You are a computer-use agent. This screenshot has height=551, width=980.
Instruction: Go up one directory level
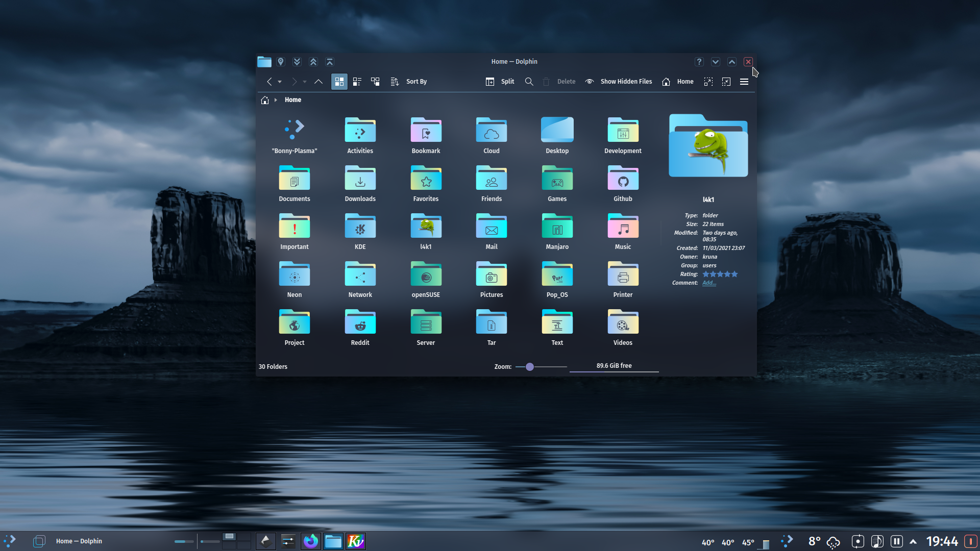tap(318, 82)
